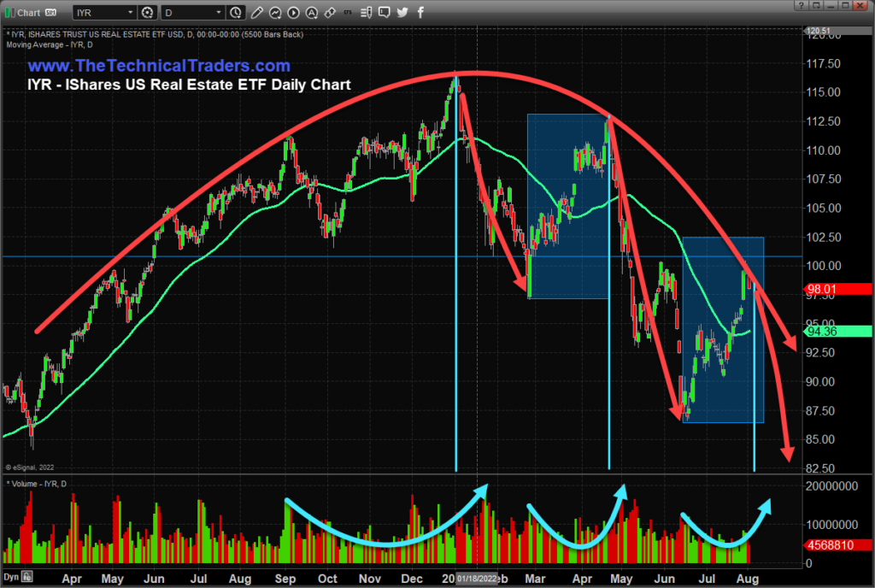Click the 01/18/2022 date cursor label
Image resolution: width=875 pixels, height=588 pixels.
coord(477,579)
